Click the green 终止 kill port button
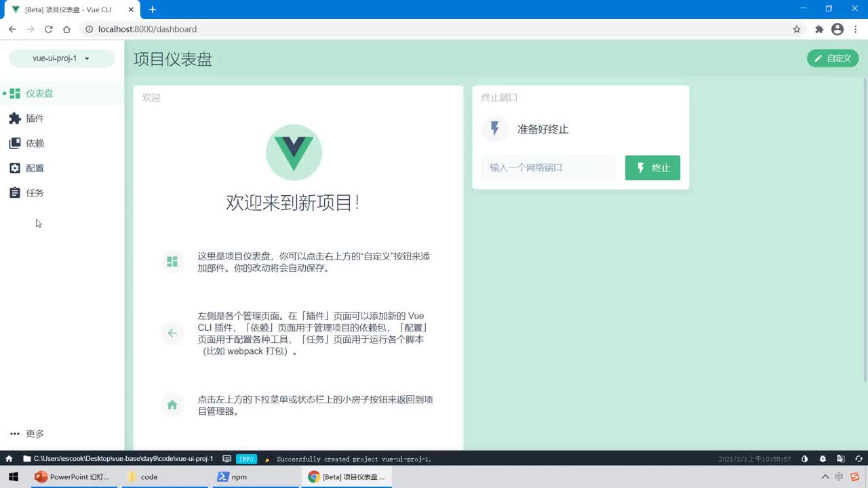The width and height of the screenshot is (868, 488). (x=652, y=167)
